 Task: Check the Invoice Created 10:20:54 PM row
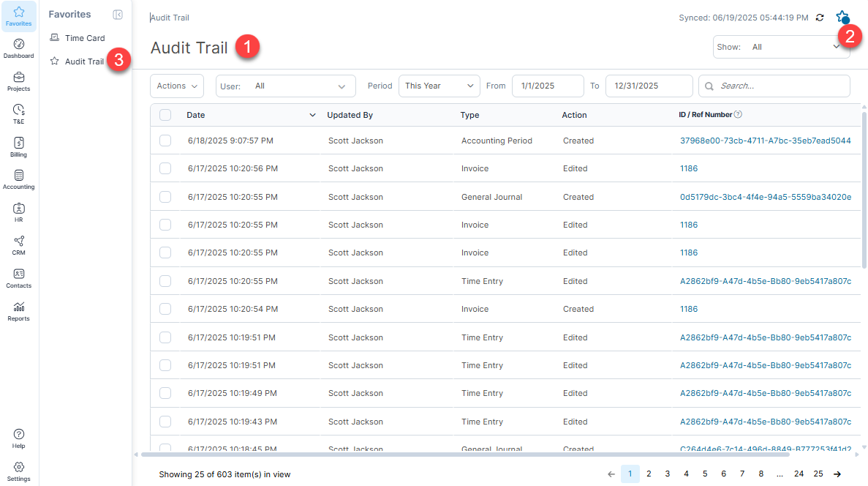point(165,309)
